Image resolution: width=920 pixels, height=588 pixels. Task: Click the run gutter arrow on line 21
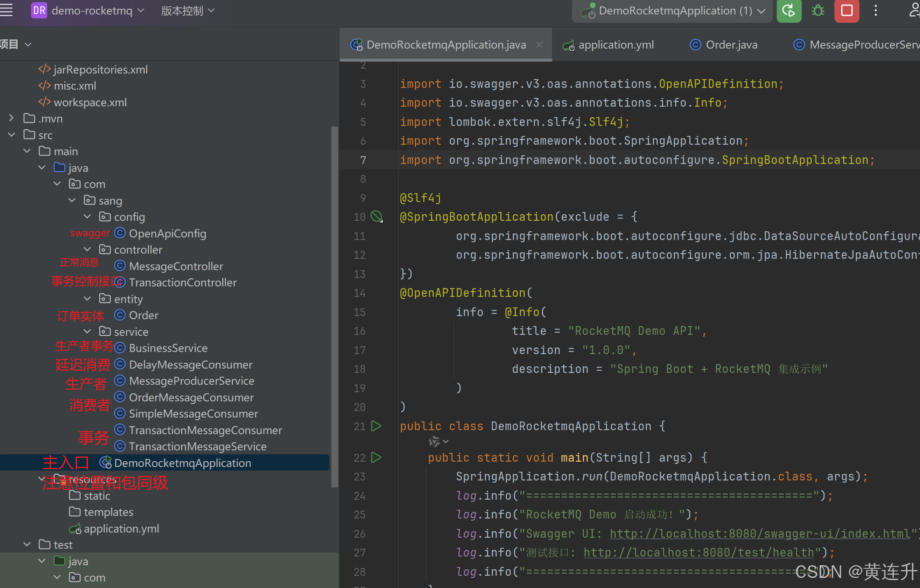coord(376,426)
